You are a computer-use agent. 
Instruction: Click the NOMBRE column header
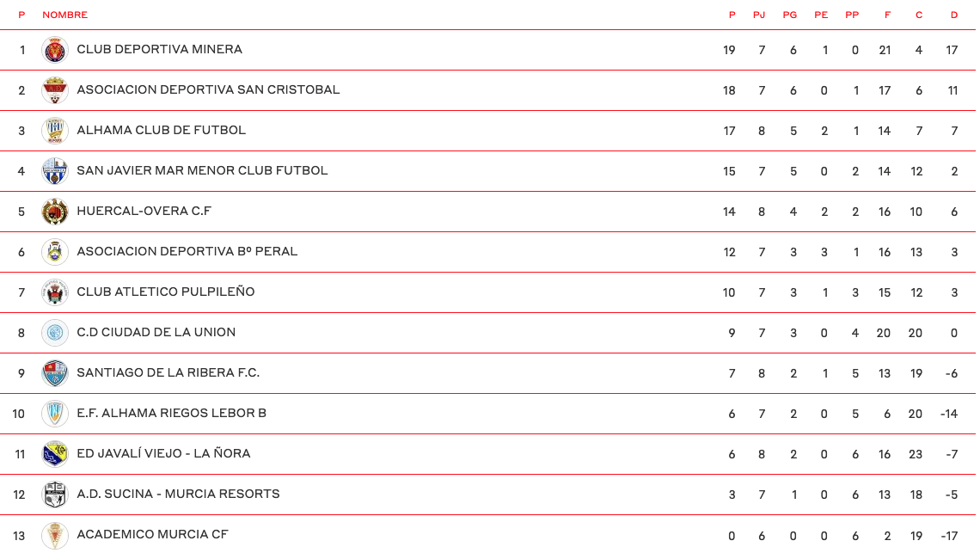[64, 15]
